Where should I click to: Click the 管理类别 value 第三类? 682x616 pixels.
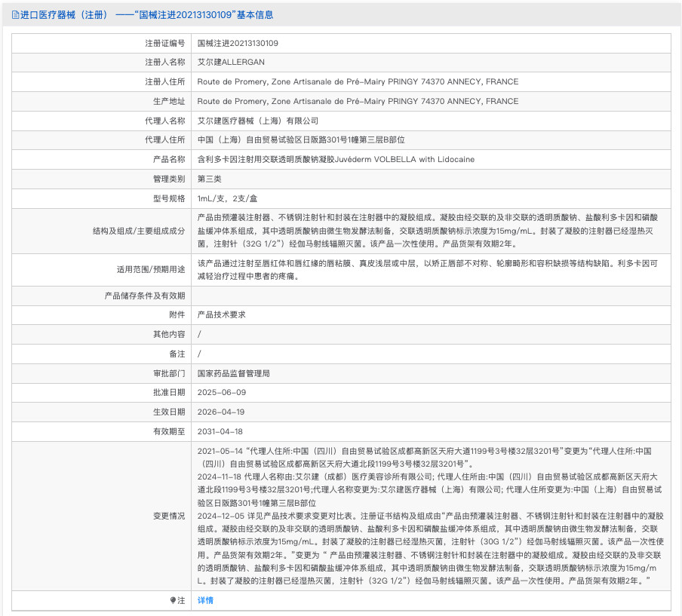pyautogui.click(x=209, y=179)
